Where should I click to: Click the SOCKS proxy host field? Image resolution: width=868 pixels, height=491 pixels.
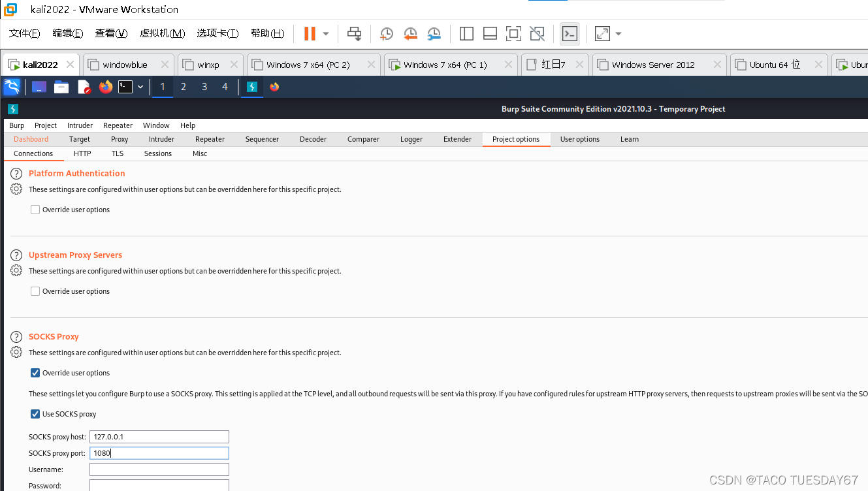(159, 437)
